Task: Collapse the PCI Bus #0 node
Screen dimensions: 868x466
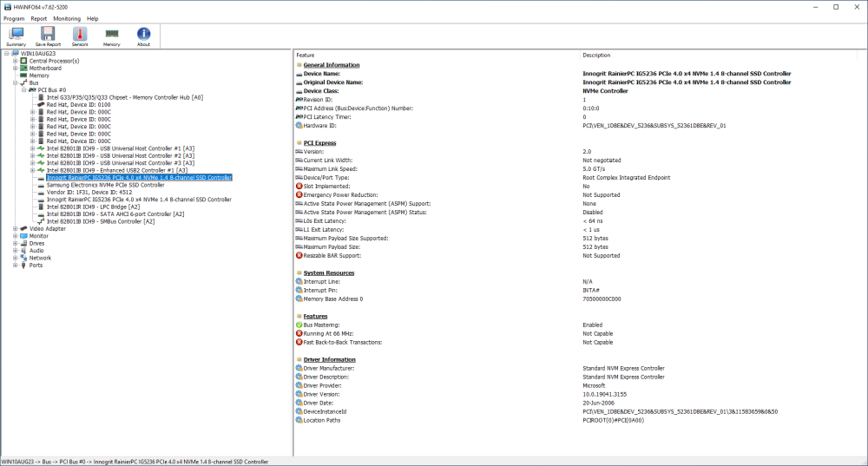Action: point(23,89)
